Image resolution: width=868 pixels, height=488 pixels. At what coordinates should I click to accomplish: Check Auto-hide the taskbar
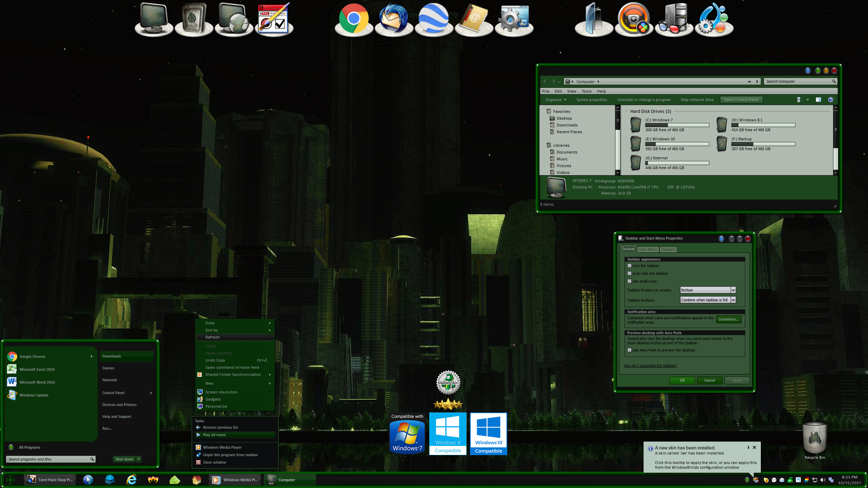coord(630,273)
